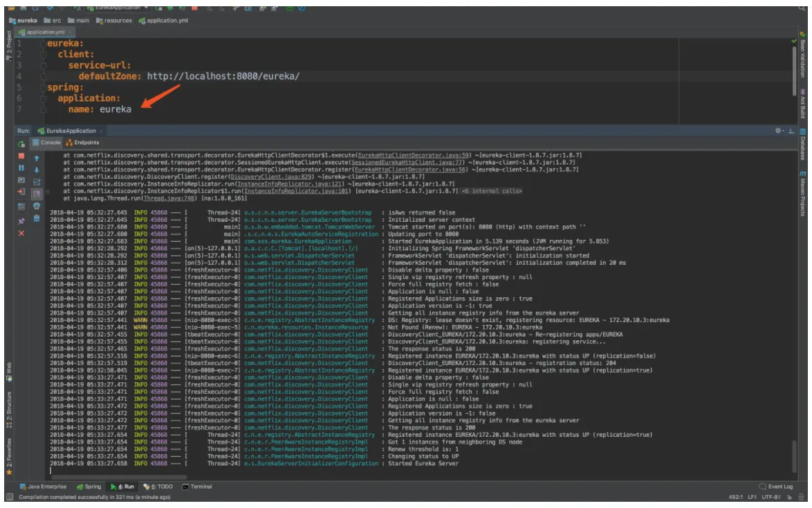The height and width of the screenshot is (508, 812).
Task: Jump up the stack trace with up arrow
Action: pyautogui.click(x=36, y=158)
